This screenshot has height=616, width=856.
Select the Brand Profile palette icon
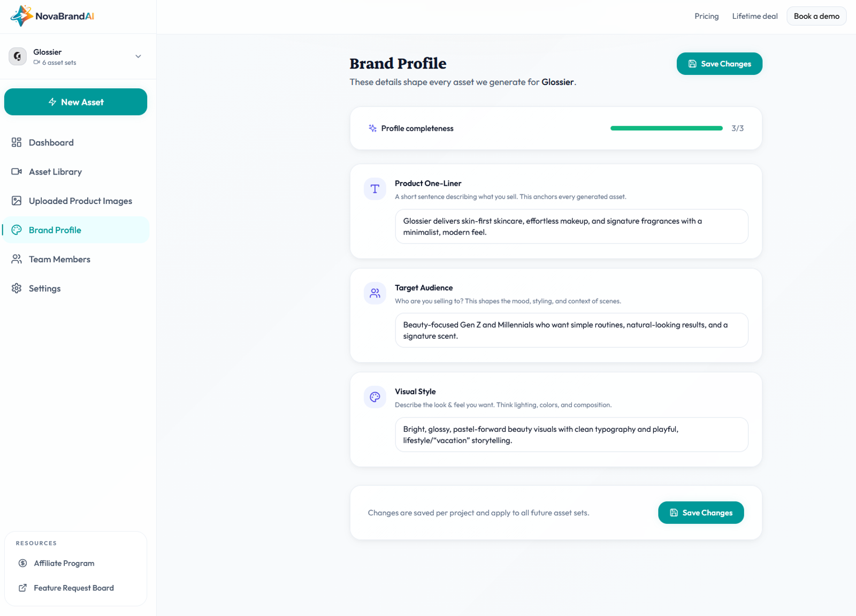17,230
